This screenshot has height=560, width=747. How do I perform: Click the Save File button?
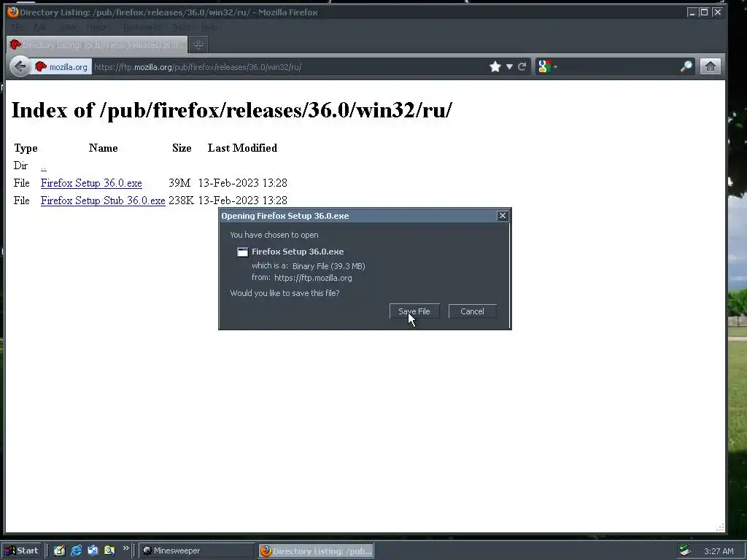coord(414,311)
